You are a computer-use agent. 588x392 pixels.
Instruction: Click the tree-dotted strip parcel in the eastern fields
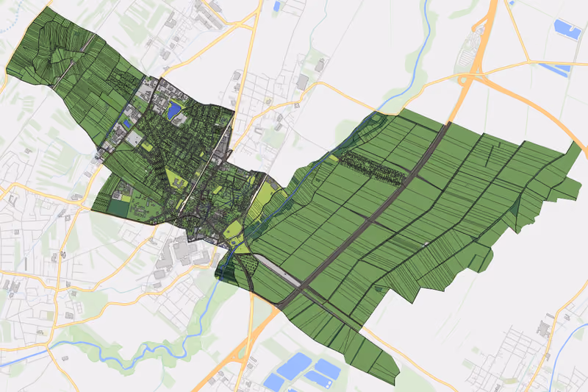[373, 168]
